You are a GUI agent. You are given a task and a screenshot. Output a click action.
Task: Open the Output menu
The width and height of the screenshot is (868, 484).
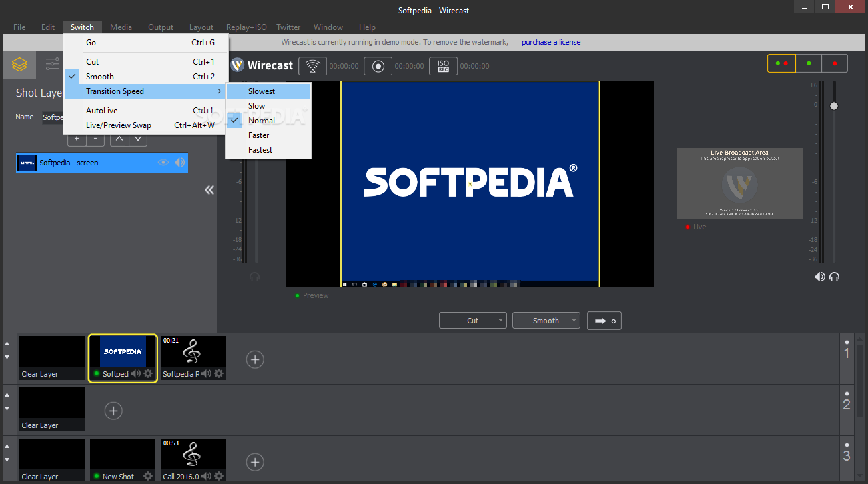(x=161, y=27)
